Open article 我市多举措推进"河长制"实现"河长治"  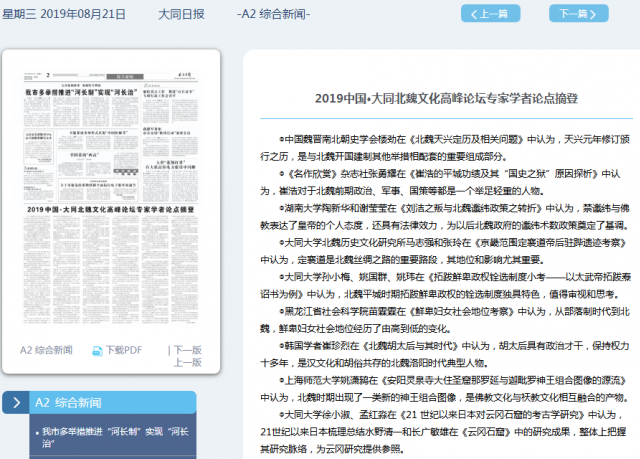115,437
